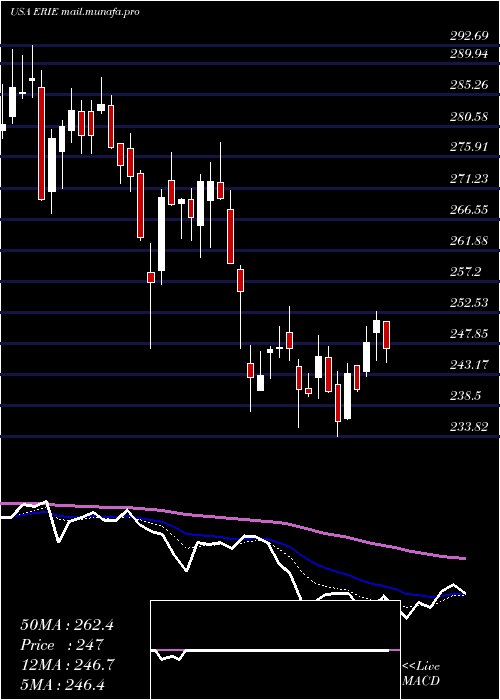Click the 247.85 price axis label
This screenshot has width=500, height=700.
pyautogui.click(x=469, y=334)
